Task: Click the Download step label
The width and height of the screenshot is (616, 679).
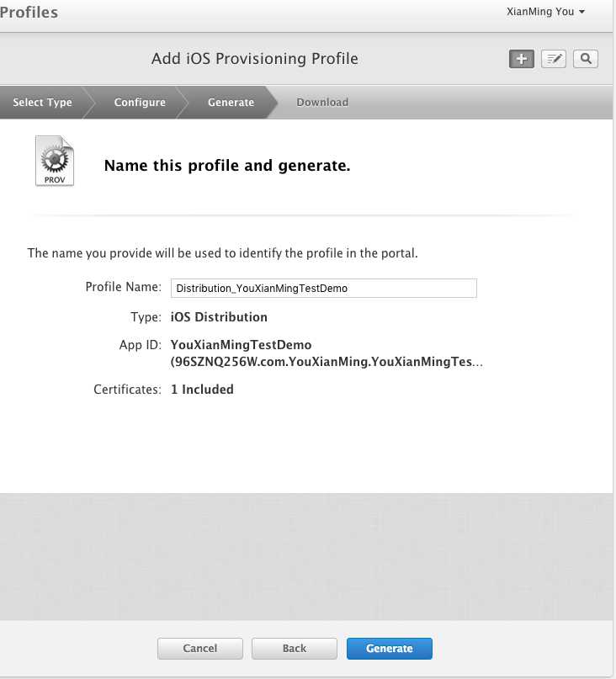Action: [322, 103]
